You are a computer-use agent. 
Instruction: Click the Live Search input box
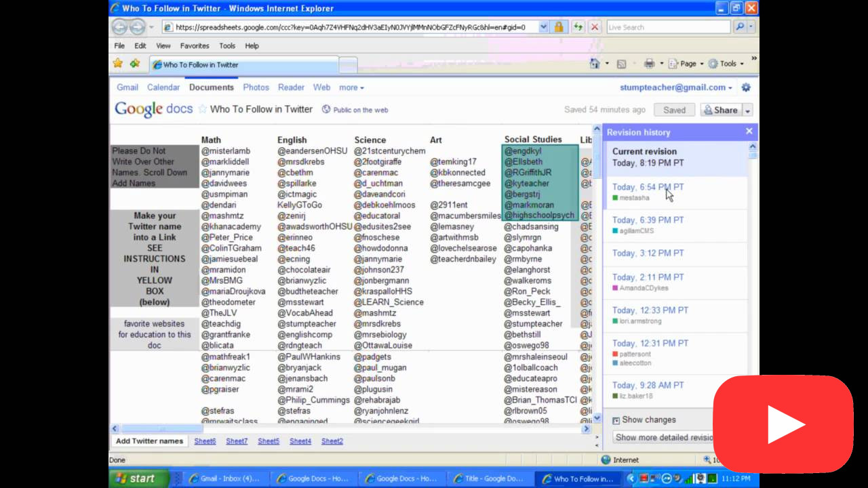(x=668, y=27)
